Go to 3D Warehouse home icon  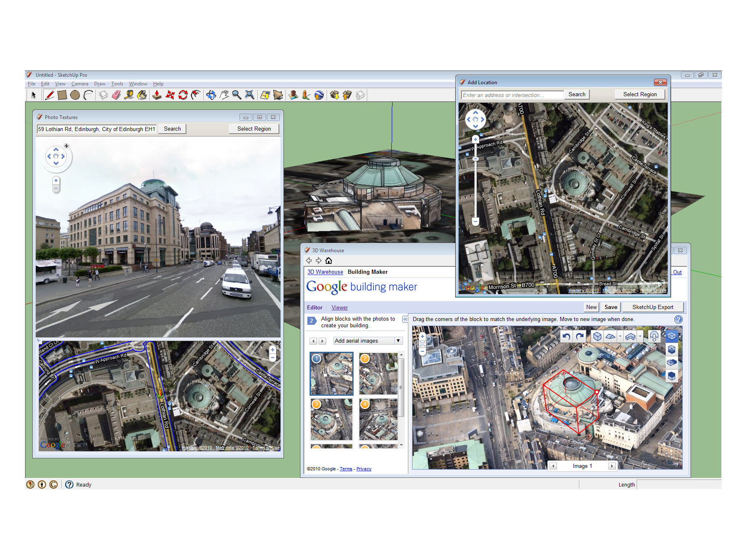coord(329,261)
